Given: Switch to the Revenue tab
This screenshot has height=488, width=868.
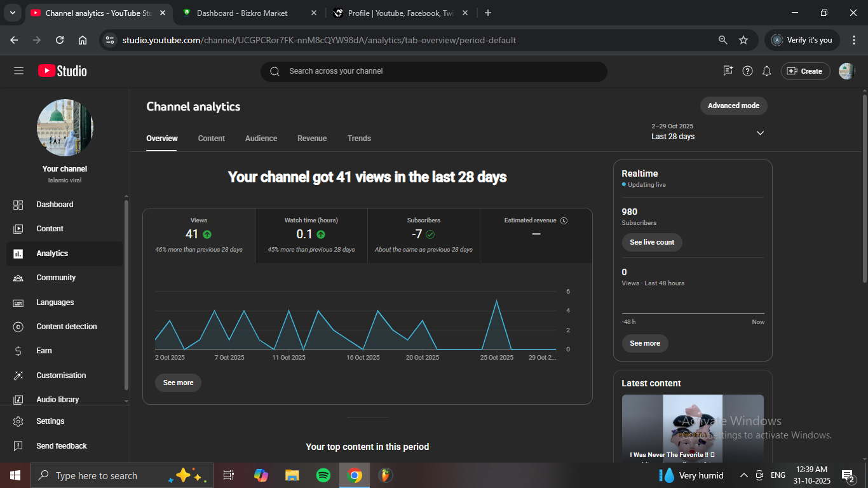Looking at the screenshot, I should (x=312, y=139).
